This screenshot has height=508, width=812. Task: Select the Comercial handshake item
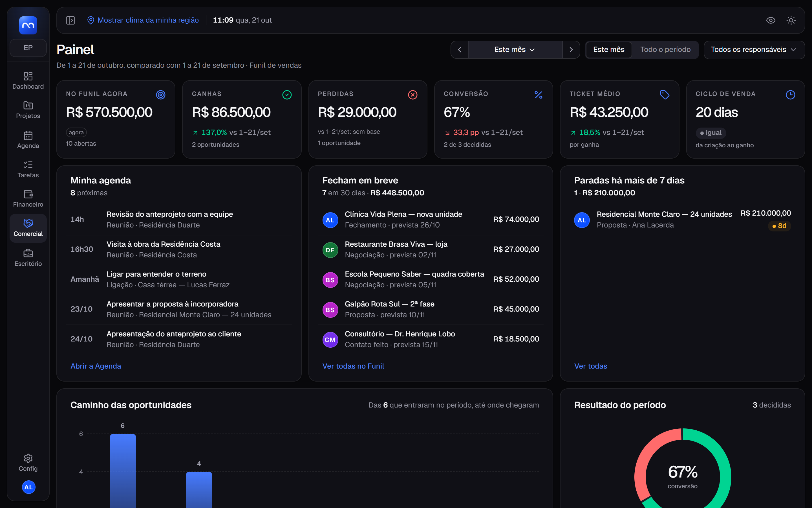coord(28,228)
